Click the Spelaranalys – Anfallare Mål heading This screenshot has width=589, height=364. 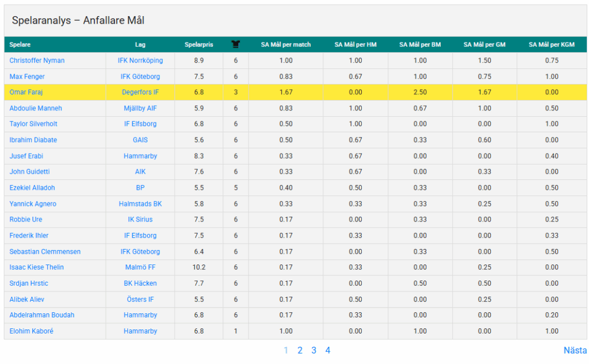click(x=78, y=20)
